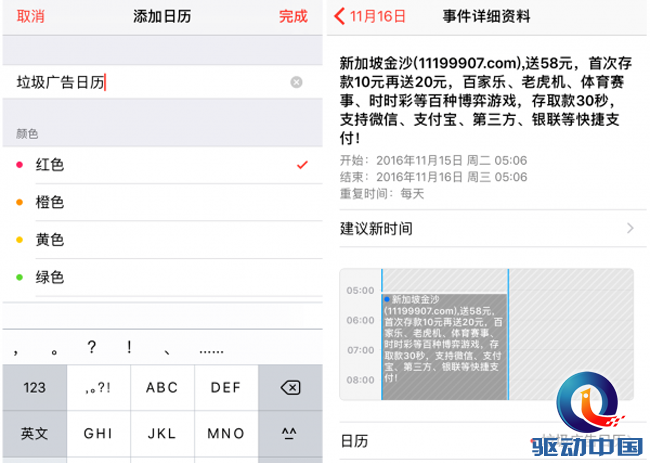650x463 pixels.
Task: Tap the JKL key on keypad
Action: (162, 434)
